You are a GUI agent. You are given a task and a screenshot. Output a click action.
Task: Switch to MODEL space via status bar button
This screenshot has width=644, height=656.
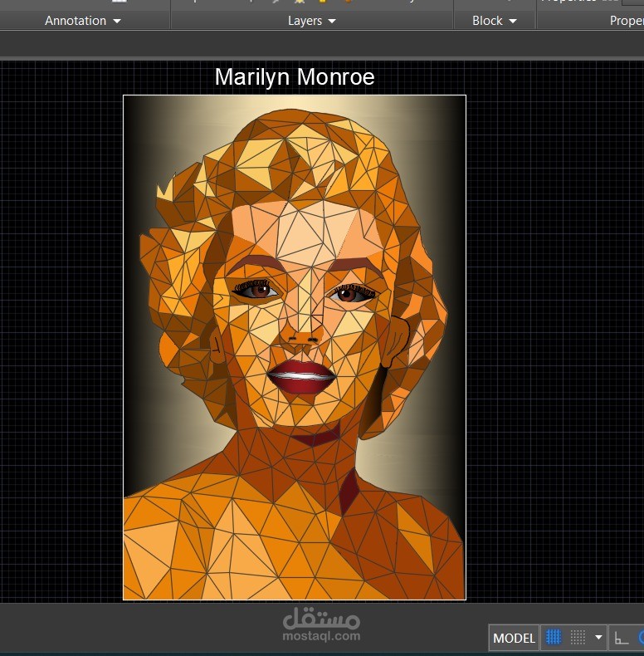click(x=514, y=638)
